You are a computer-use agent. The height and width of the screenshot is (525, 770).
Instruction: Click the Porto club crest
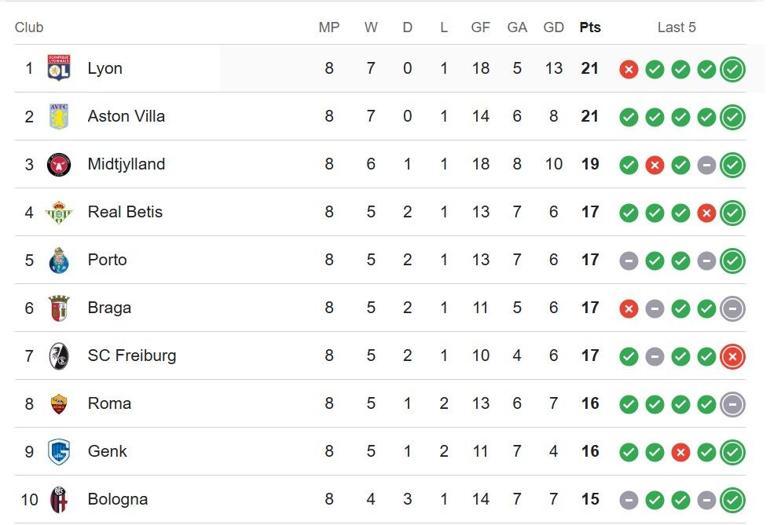[x=59, y=260]
